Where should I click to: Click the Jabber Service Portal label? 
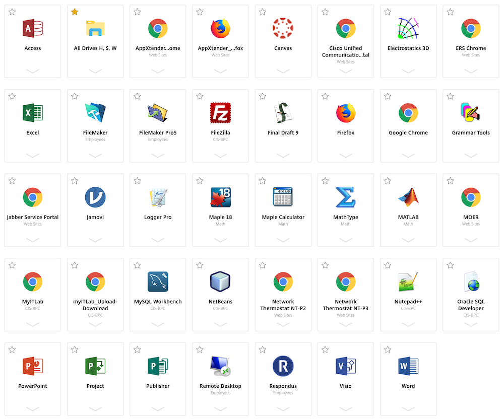[x=32, y=217]
